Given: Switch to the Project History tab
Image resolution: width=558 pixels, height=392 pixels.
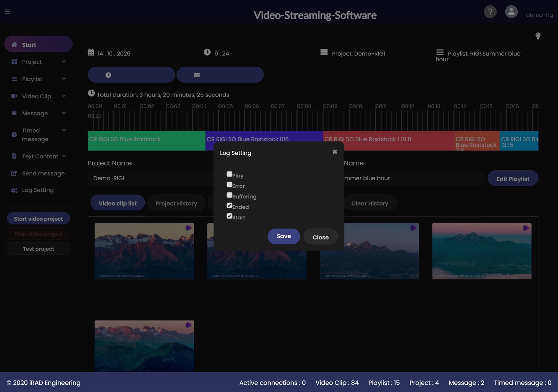Looking at the screenshot, I should tap(176, 203).
